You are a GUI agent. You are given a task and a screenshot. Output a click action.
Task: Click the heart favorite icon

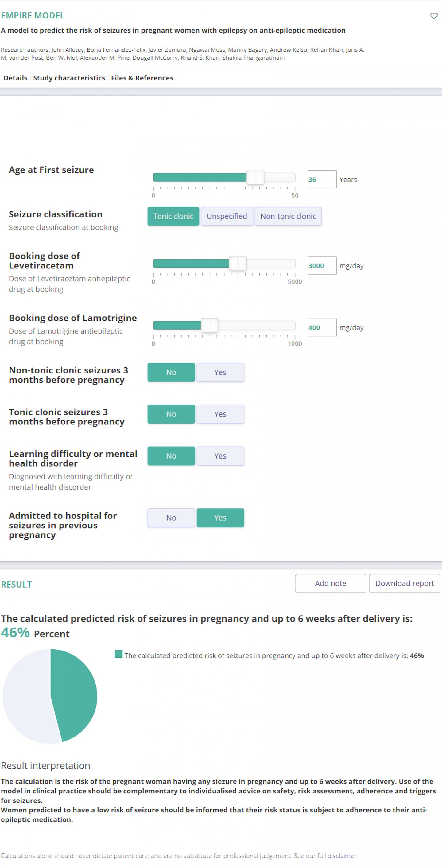point(434,15)
